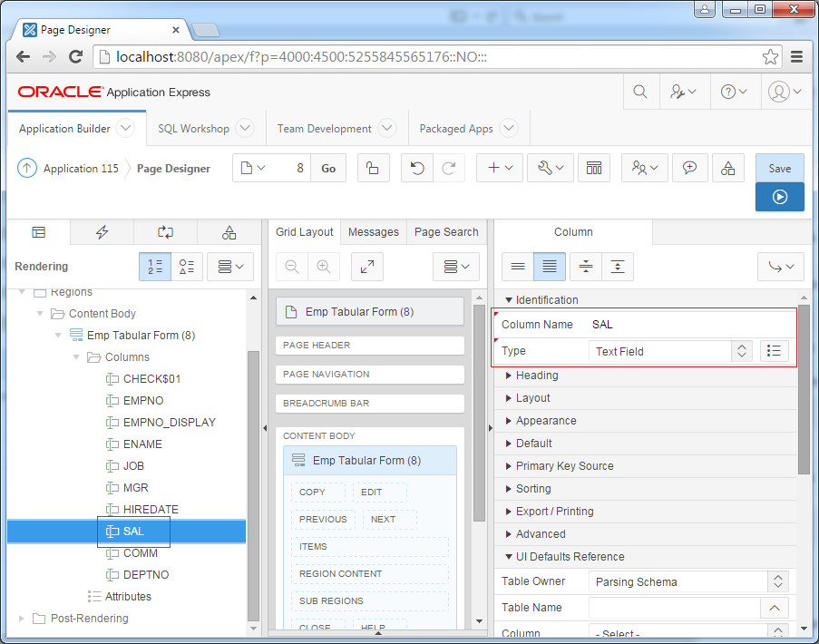Click the page number field showing 8
819x644 pixels.
[x=292, y=168]
